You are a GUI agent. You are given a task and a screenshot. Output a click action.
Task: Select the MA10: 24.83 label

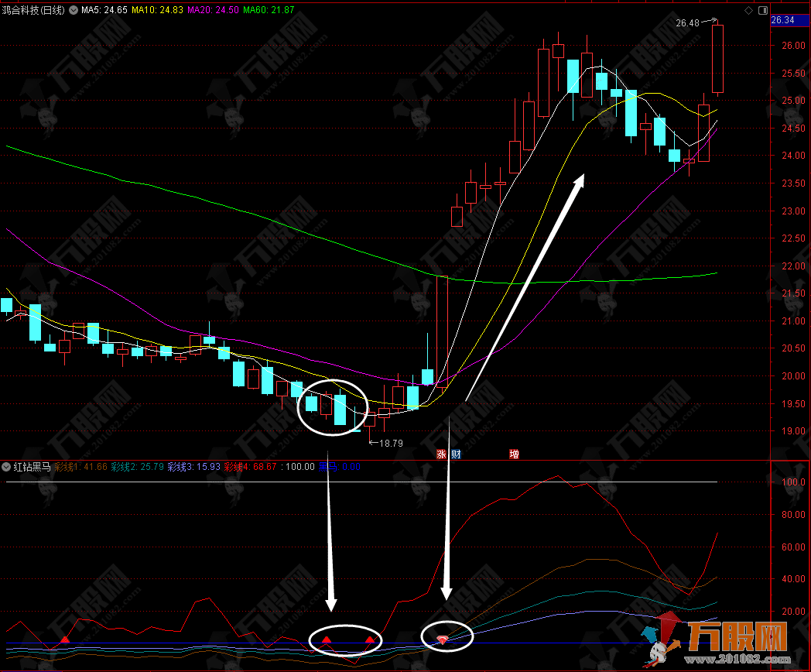pos(157,10)
